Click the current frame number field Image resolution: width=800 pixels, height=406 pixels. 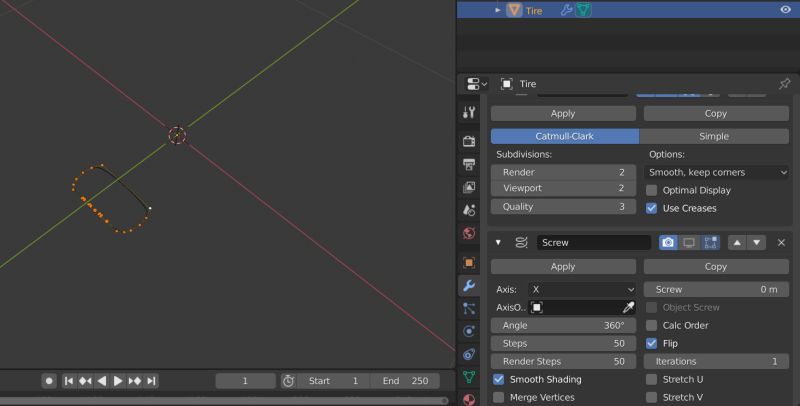click(245, 381)
